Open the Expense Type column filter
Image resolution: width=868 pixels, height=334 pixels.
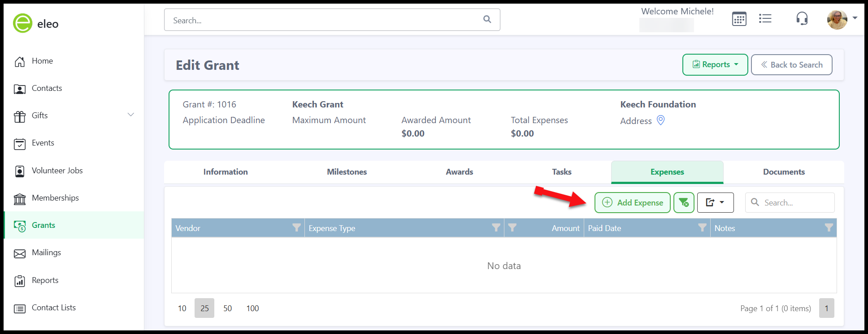[496, 227]
